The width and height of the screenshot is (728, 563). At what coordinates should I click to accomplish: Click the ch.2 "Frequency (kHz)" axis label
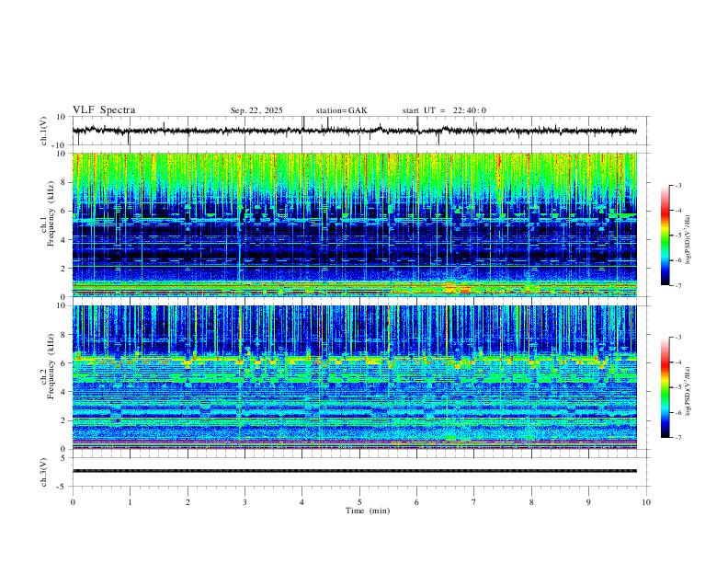(x=51, y=366)
